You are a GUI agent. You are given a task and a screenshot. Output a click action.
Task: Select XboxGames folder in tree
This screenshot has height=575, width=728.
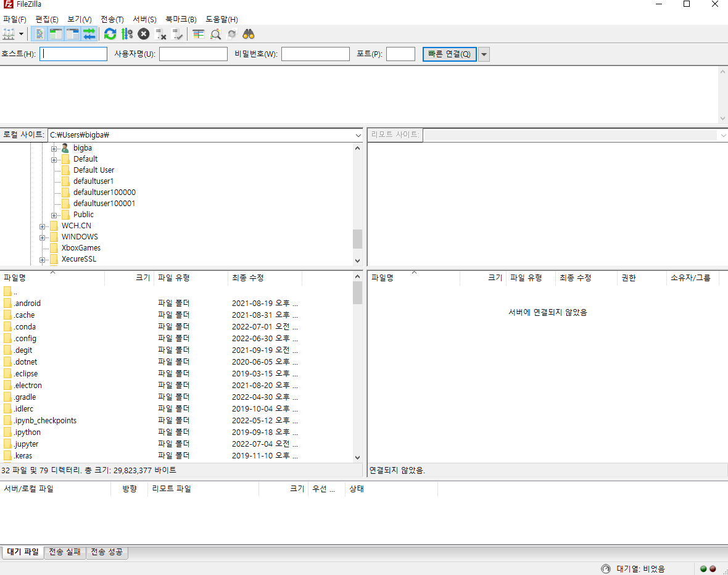[81, 248]
